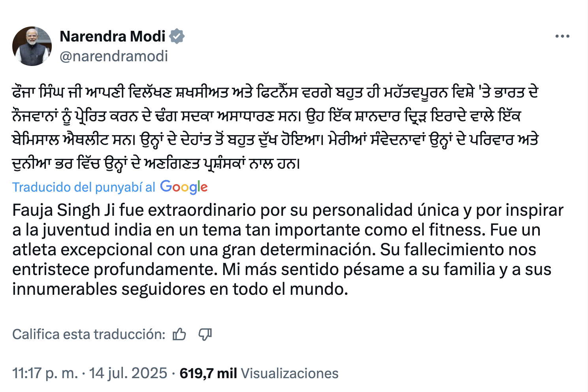Open the tweet's three-dot More options menu

pos(562,36)
